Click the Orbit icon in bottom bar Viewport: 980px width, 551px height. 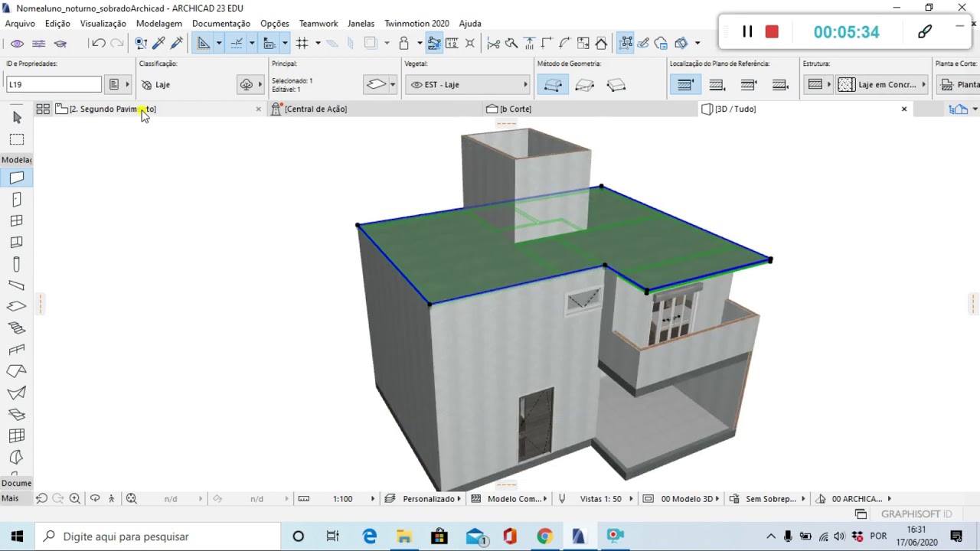pyautogui.click(x=95, y=498)
